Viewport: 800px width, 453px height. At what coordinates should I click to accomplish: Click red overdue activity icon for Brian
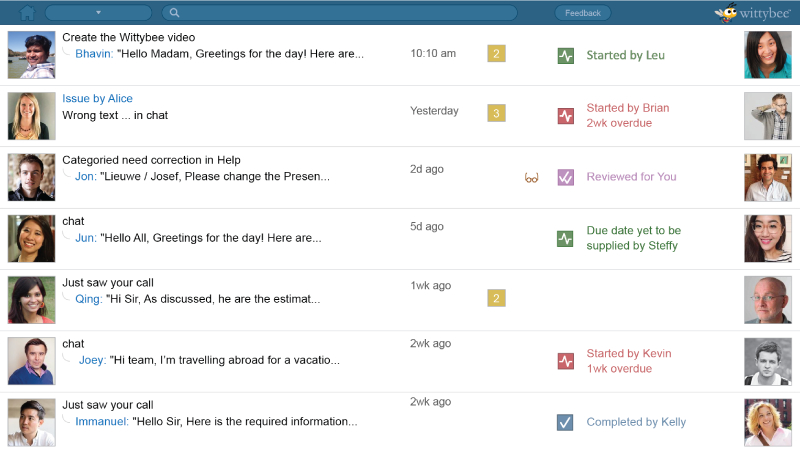(x=565, y=116)
